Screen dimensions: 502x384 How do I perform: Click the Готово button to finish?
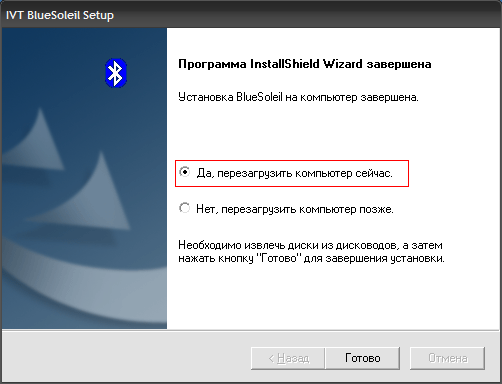[x=362, y=358]
